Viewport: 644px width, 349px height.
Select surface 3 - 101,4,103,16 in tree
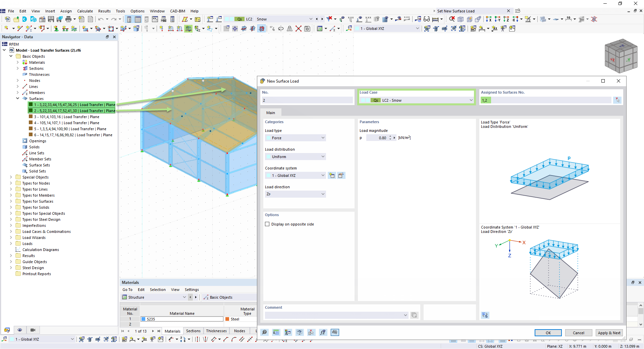[x=66, y=117]
